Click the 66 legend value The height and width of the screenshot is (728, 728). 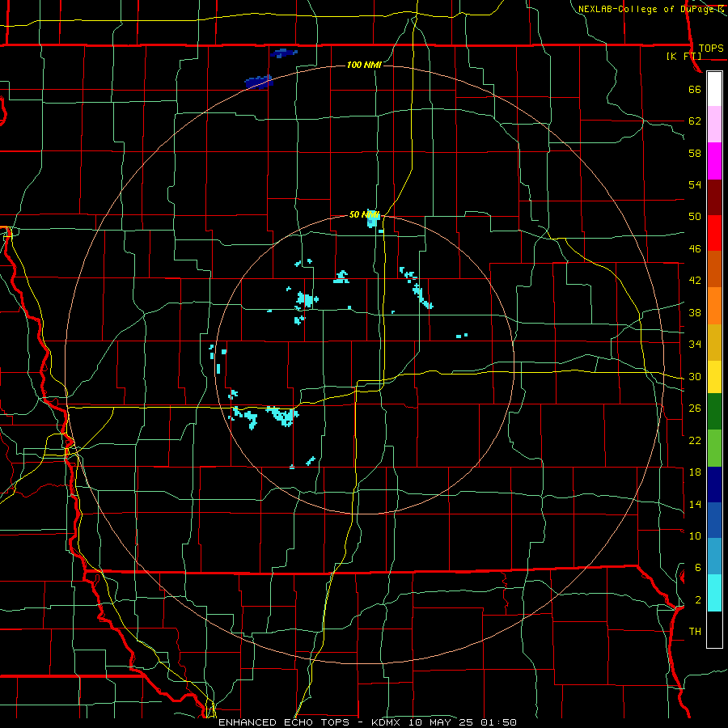click(x=695, y=89)
